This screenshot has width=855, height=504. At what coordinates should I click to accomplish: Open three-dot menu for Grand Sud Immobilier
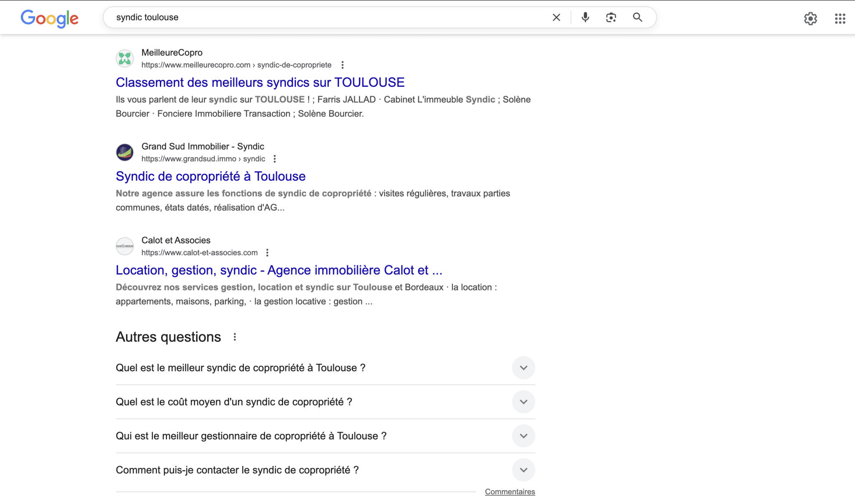pyautogui.click(x=274, y=159)
